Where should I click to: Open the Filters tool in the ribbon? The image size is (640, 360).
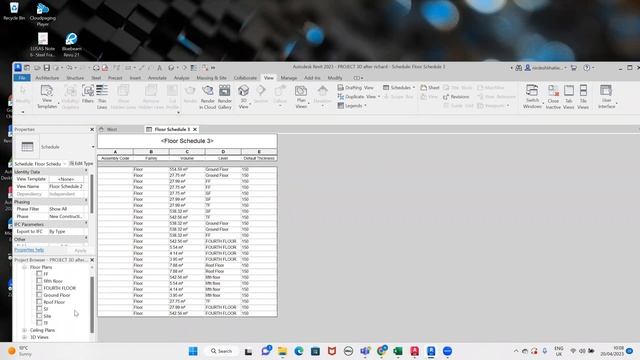[88, 93]
